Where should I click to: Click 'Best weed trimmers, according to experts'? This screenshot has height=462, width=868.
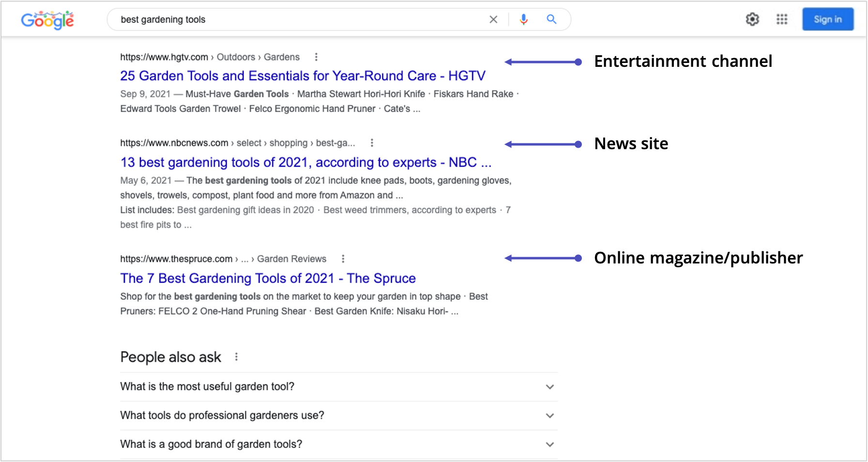pos(410,210)
